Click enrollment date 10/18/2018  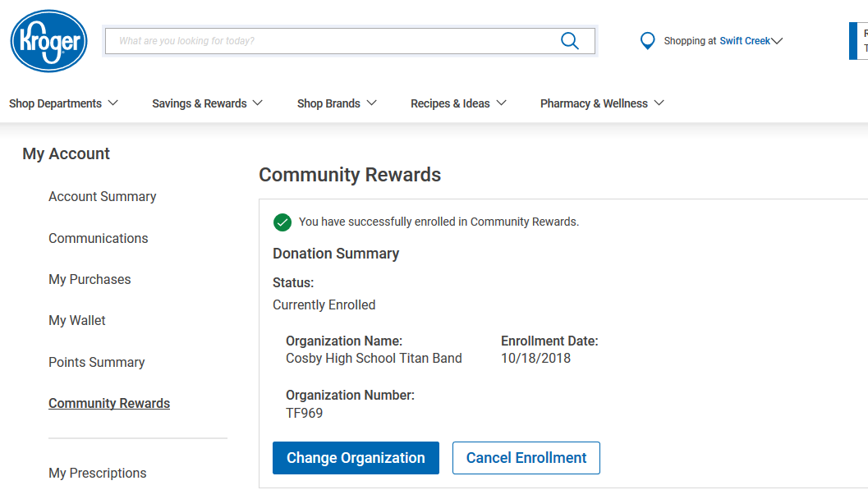tap(536, 359)
